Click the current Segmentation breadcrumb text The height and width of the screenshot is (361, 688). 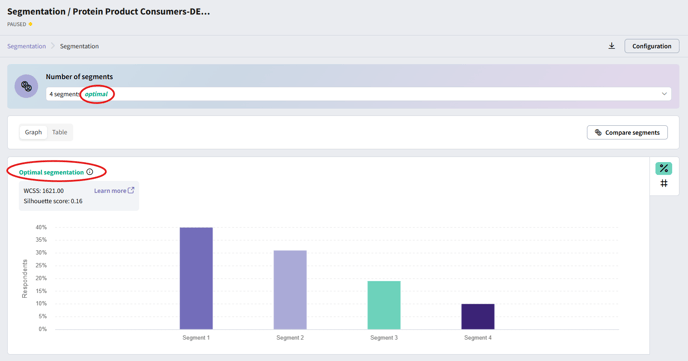tap(79, 46)
